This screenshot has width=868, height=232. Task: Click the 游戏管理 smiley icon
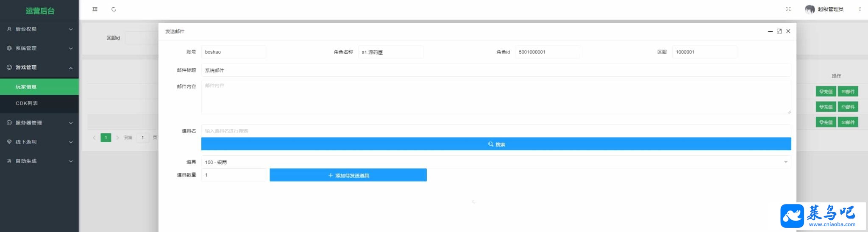[9, 67]
